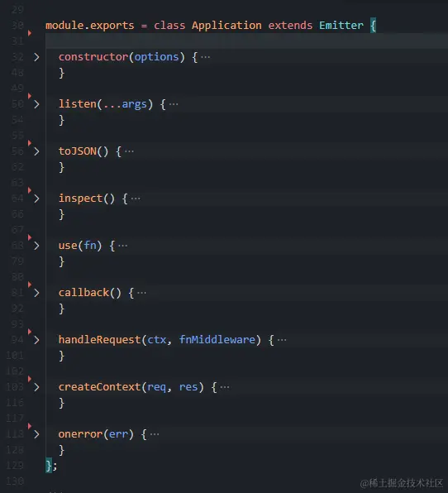Click the 'constructor' method name
The image size is (448, 493).
click(x=93, y=57)
